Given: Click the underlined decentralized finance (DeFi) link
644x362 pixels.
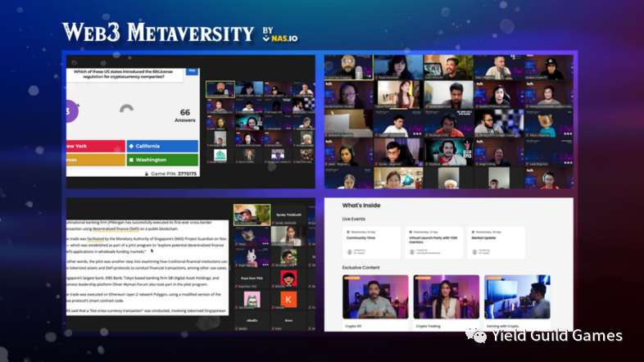Looking at the screenshot, I should coord(116,229).
